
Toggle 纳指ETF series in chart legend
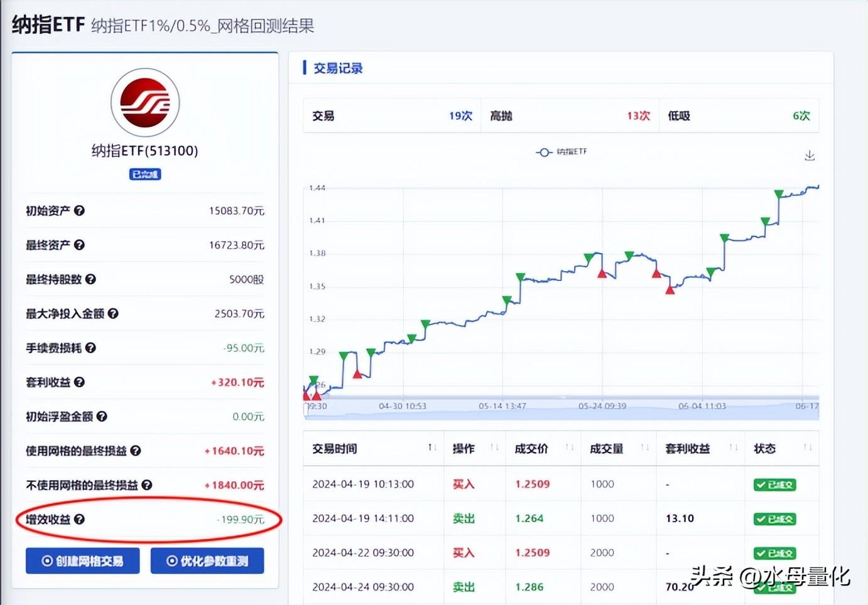[561, 152]
